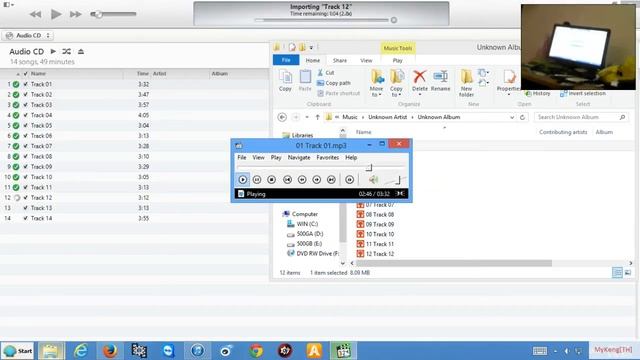Shuffle the Audio CD tracks
This screenshot has height=360, width=640.
(67, 51)
